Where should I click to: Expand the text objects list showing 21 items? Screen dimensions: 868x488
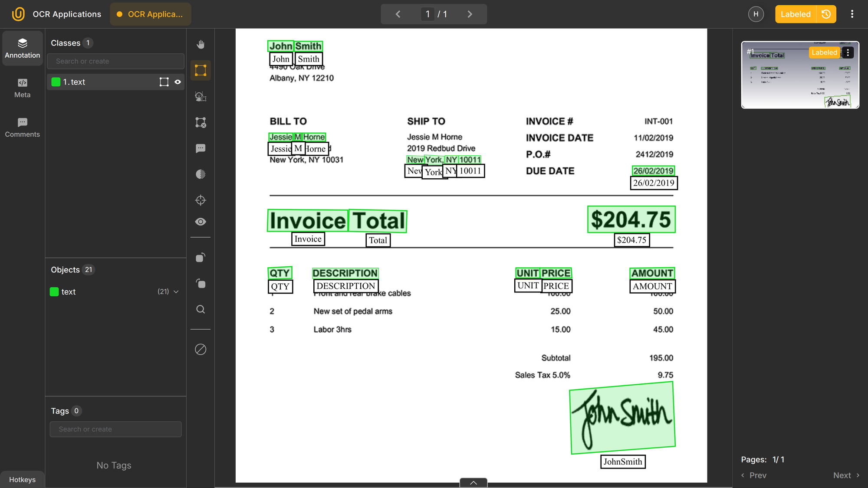pos(176,291)
